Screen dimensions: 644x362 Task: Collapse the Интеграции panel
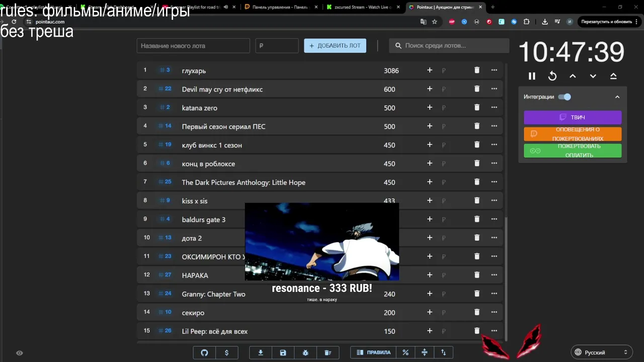click(617, 97)
